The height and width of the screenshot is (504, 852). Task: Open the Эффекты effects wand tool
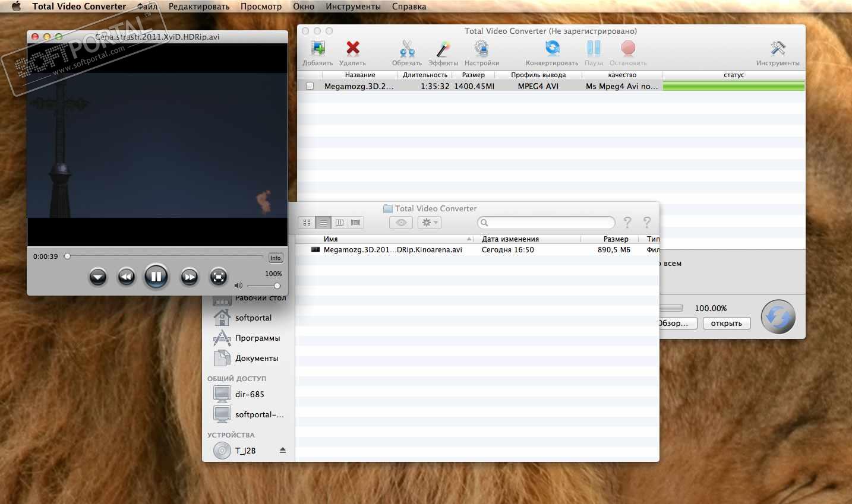tap(443, 49)
